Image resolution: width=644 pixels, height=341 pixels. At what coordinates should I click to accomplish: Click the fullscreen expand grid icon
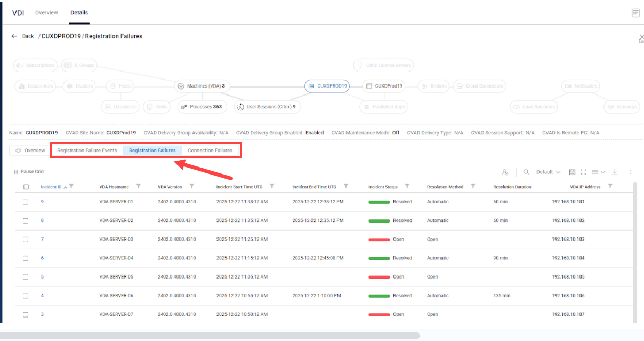584,172
